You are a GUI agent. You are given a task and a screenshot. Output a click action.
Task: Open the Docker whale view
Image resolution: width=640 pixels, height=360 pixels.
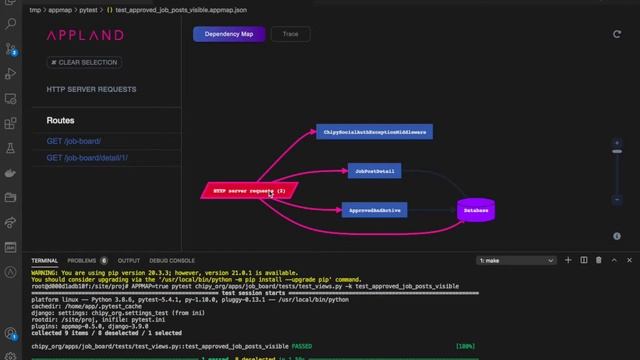point(11,173)
